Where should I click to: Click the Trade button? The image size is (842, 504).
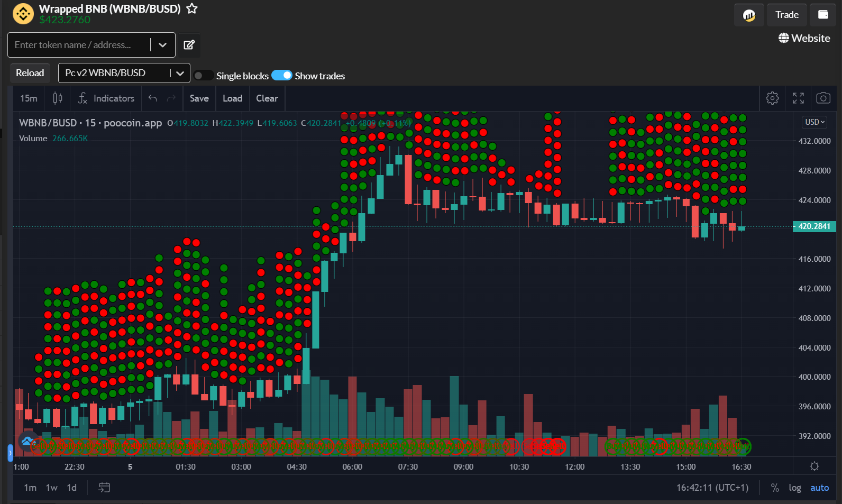point(787,15)
